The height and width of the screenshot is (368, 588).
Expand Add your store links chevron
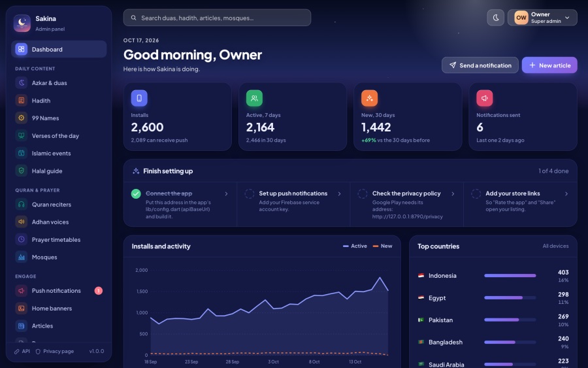coord(566,193)
